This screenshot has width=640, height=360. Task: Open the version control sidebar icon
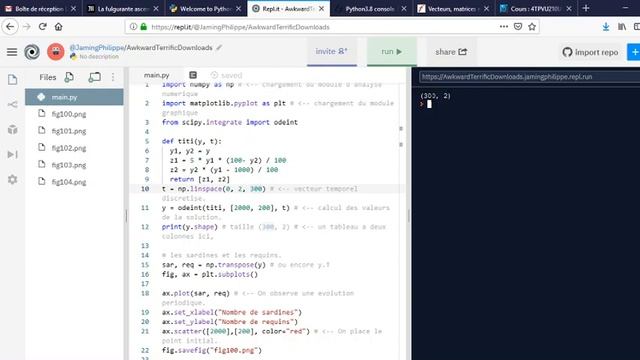pos(13,104)
